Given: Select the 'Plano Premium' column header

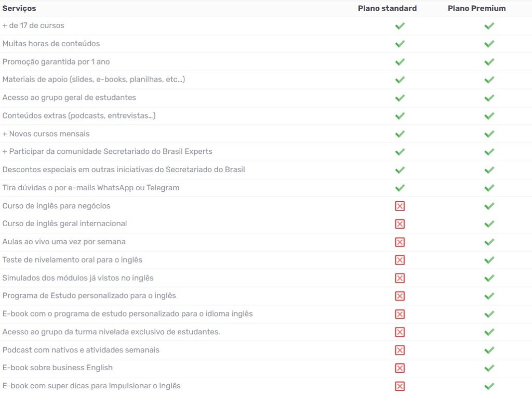Looking at the screenshot, I should 476,8.
